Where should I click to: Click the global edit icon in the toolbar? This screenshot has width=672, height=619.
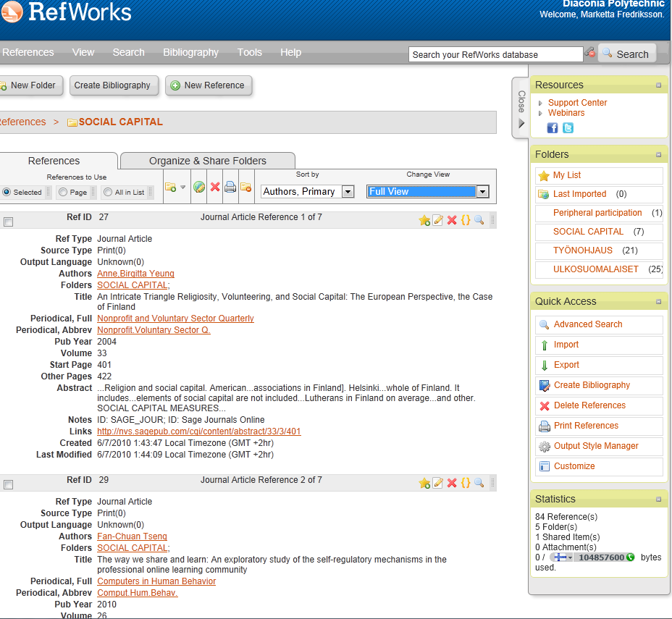click(x=199, y=188)
